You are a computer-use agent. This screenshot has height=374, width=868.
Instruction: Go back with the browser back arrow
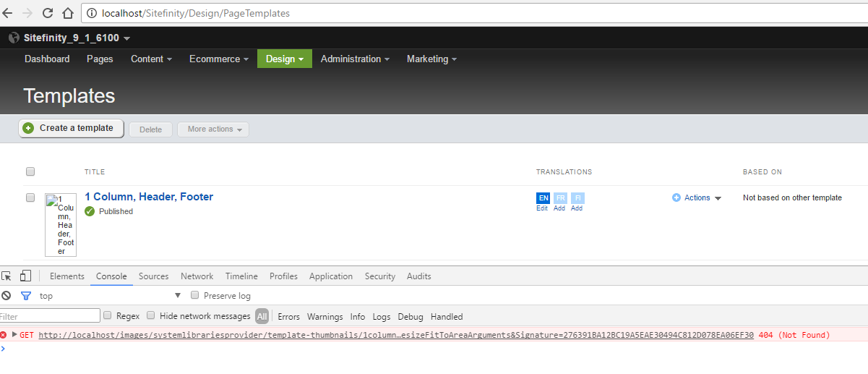coord(7,13)
